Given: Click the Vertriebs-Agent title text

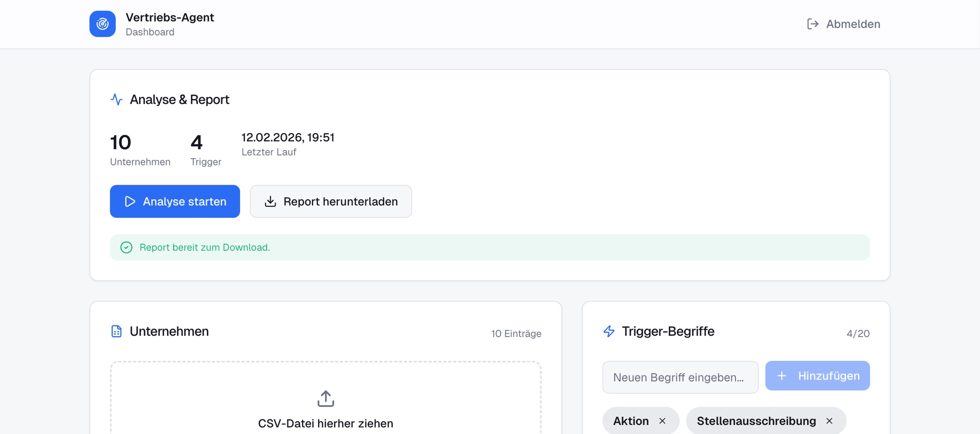Looking at the screenshot, I should [170, 17].
